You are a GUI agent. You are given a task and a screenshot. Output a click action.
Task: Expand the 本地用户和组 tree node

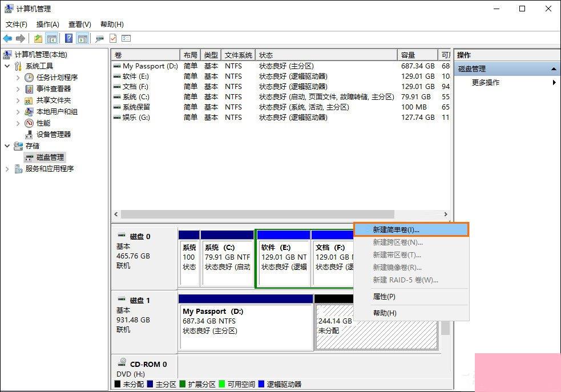tap(18, 112)
